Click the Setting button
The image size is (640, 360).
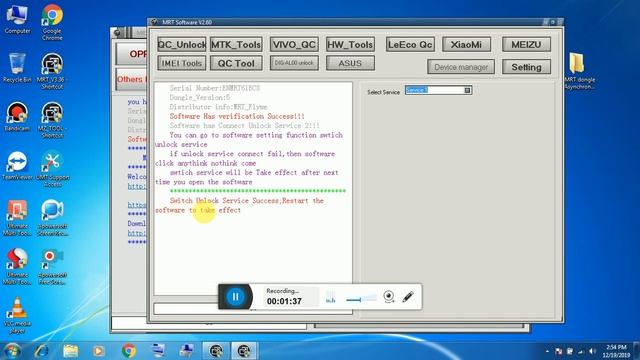(x=526, y=67)
